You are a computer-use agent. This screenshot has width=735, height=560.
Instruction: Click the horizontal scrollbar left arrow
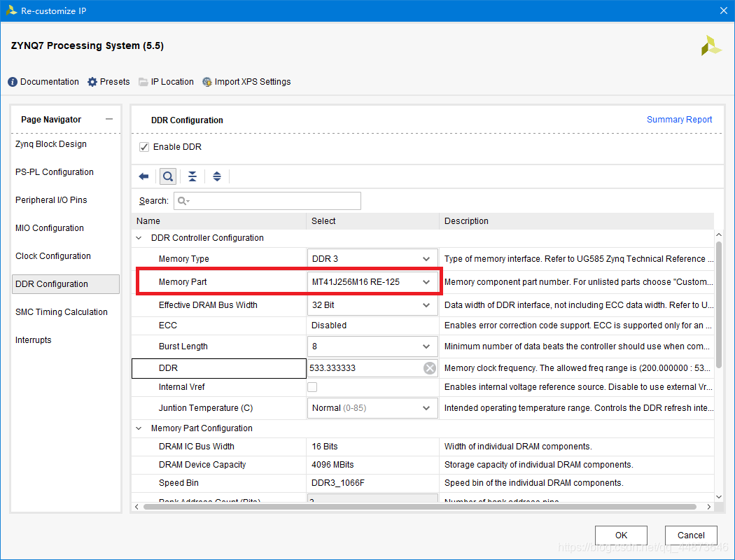(136, 507)
